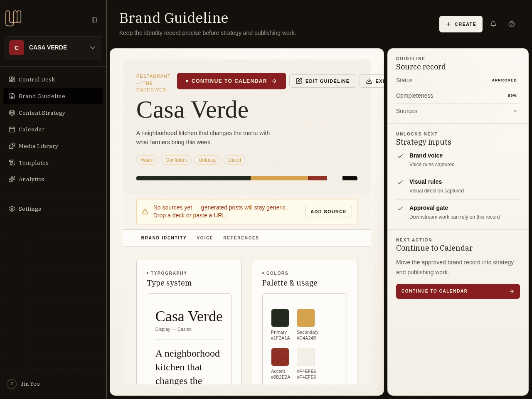Click the Primary #1F2A1A color swatch
The width and height of the screenshot is (532, 399).
pos(280,318)
